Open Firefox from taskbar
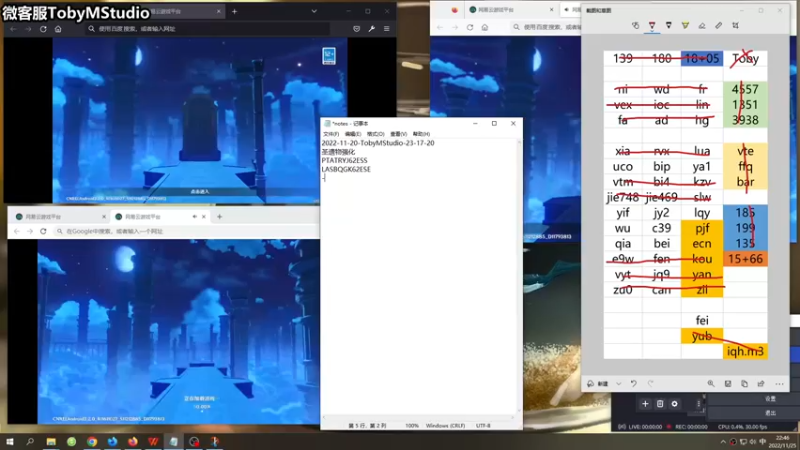Viewport: 800px width, 450px height. [133, 441]
